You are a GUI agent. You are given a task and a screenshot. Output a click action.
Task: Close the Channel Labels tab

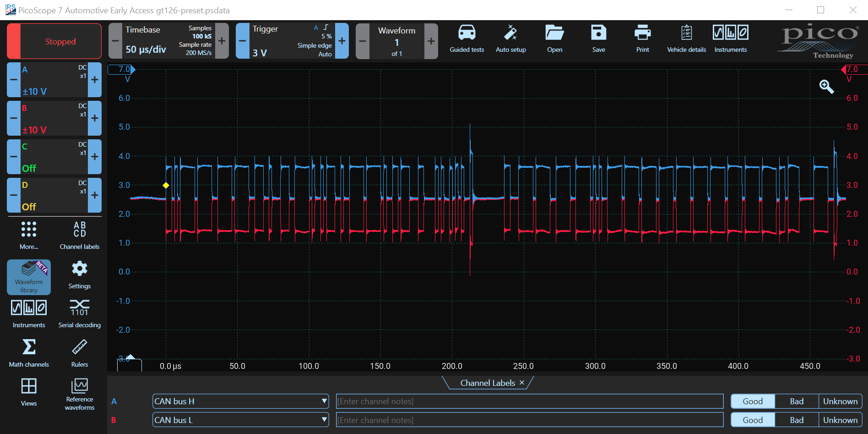(x=522, y=383)
